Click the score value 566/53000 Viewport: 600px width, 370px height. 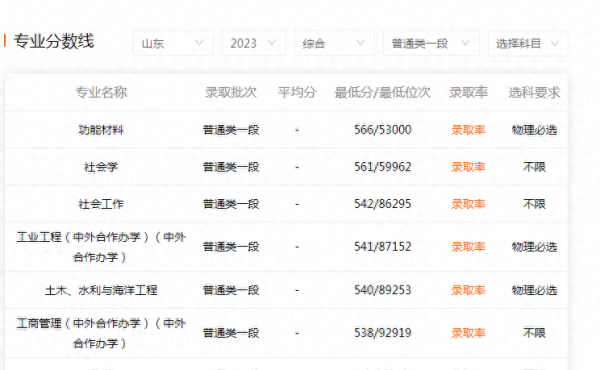click(x=383, y=130)
